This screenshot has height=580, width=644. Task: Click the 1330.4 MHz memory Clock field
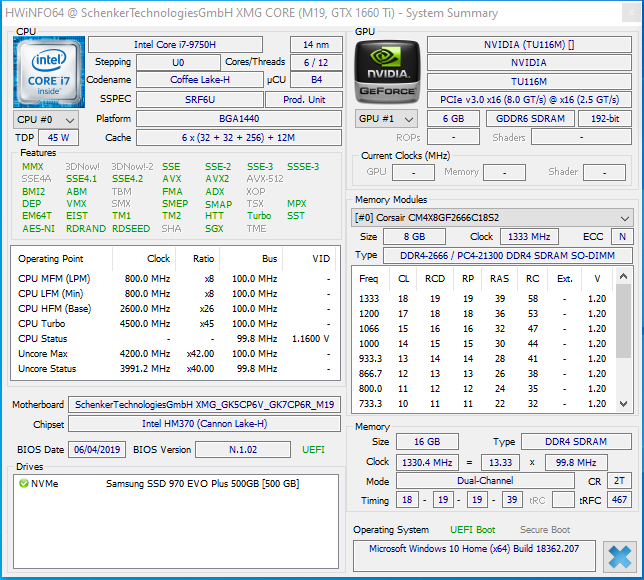427,463
